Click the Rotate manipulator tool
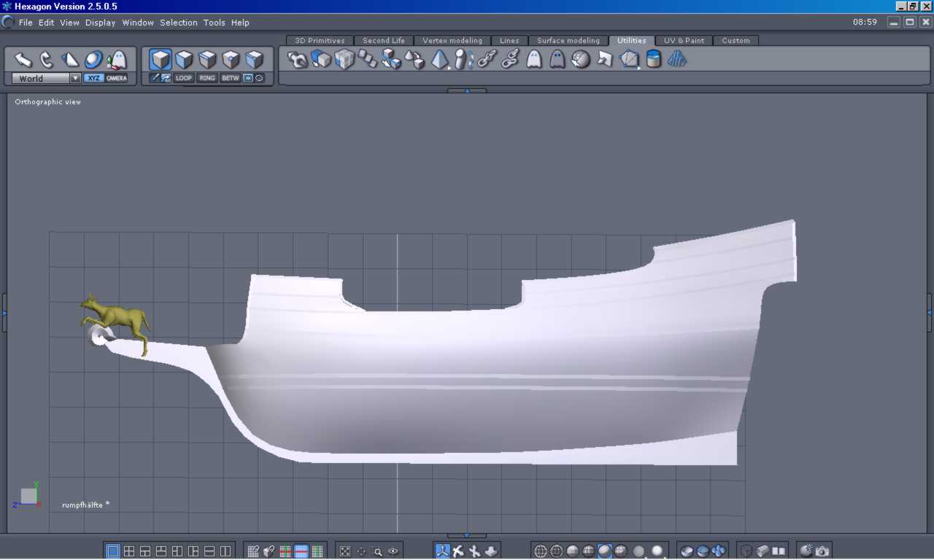The image size is (934, 560). coord(47,59)
